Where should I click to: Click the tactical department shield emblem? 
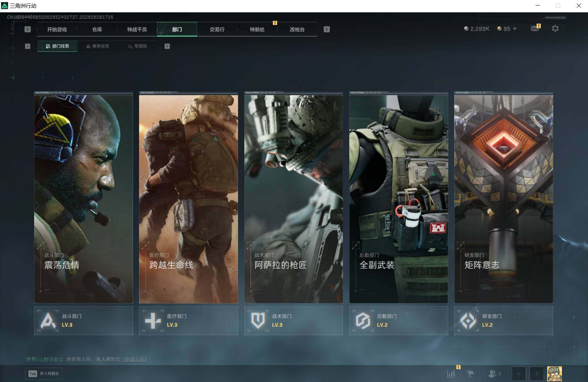click(258, 321)
